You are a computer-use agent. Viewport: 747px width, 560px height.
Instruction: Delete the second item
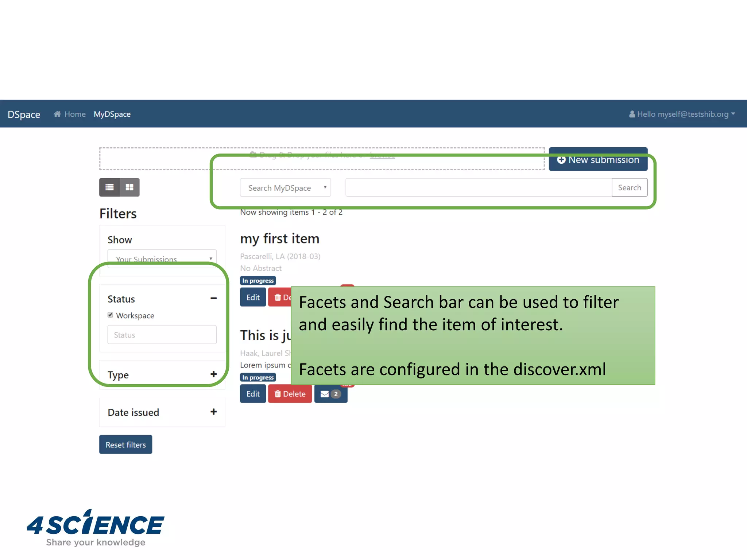click(290, 394)
